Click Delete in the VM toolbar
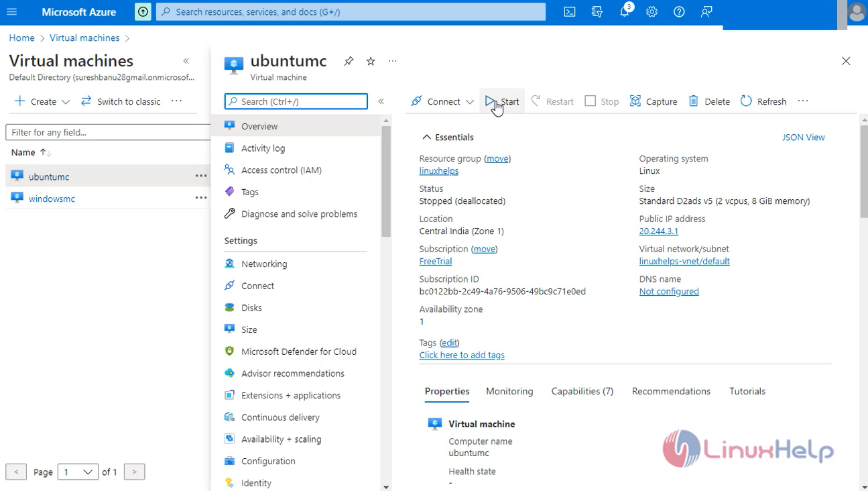 coord(709,101)
